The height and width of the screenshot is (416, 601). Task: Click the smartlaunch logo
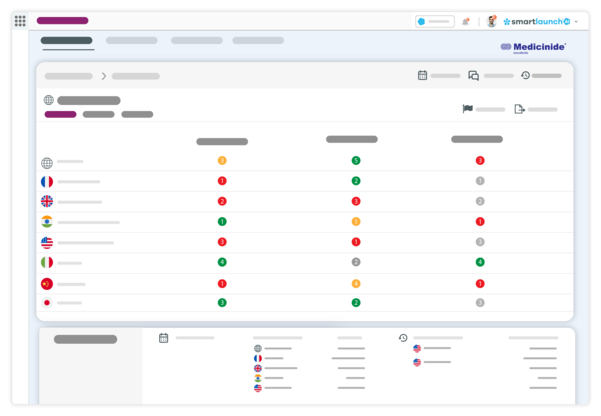click(x=537, y=21)
